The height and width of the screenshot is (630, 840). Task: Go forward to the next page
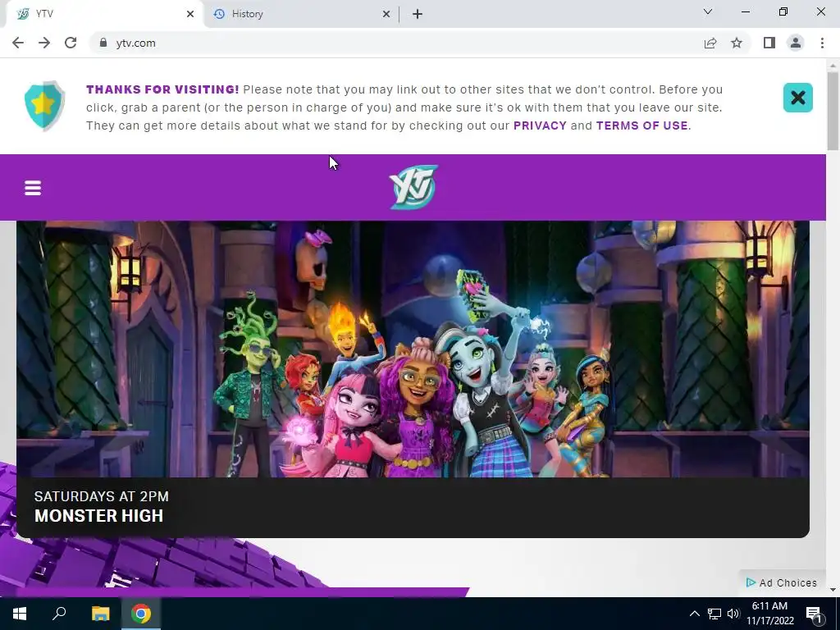pyautogui.click(x=44, y=43)
